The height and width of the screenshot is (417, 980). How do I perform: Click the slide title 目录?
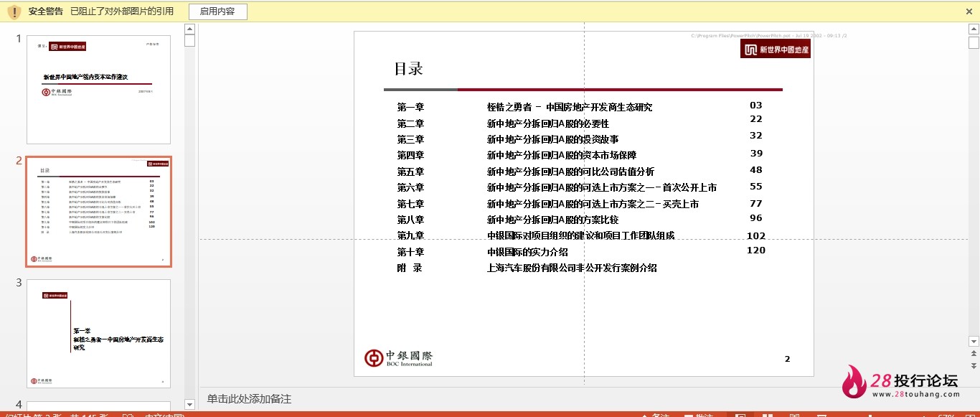408,69
